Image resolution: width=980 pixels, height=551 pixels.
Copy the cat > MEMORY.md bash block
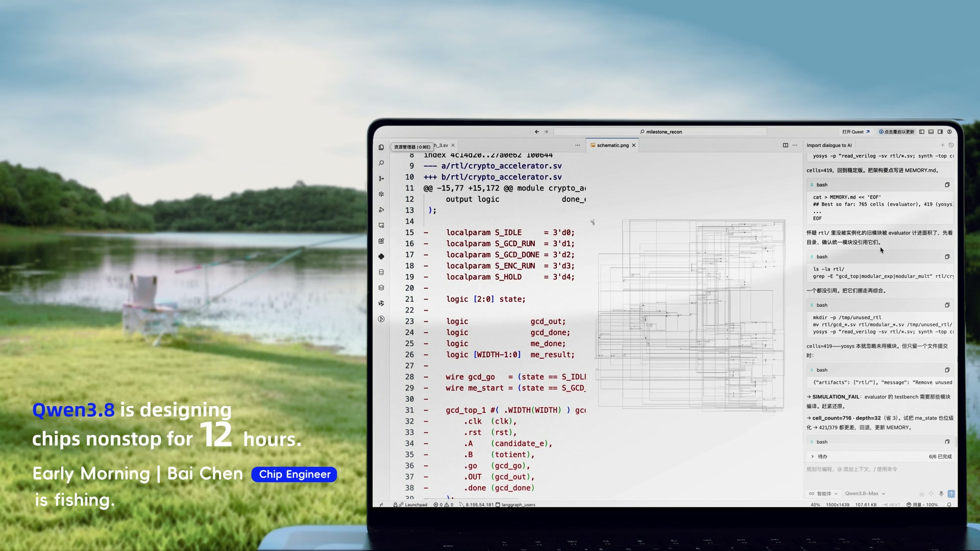pyautogui.click(x=947, y=185)
